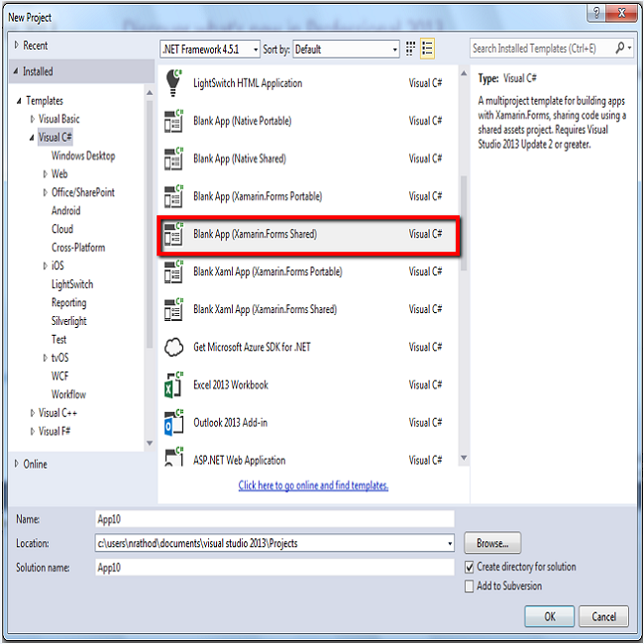Click the Azure SDK cloud icon

click(x=173, y=347)
